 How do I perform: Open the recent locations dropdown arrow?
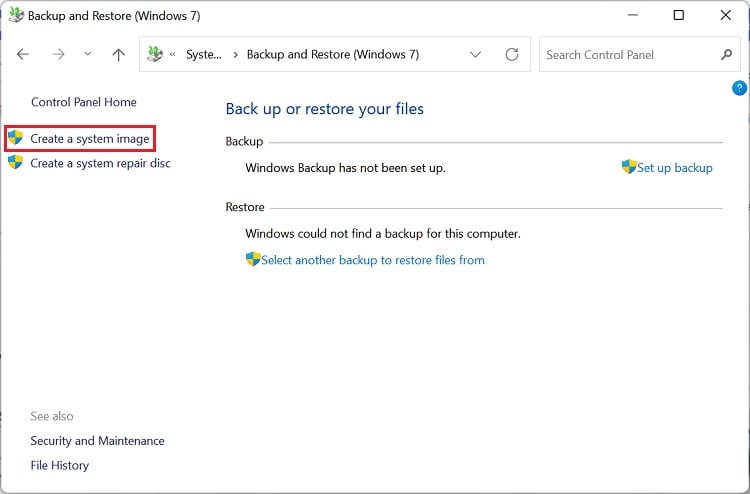(88, 55)
